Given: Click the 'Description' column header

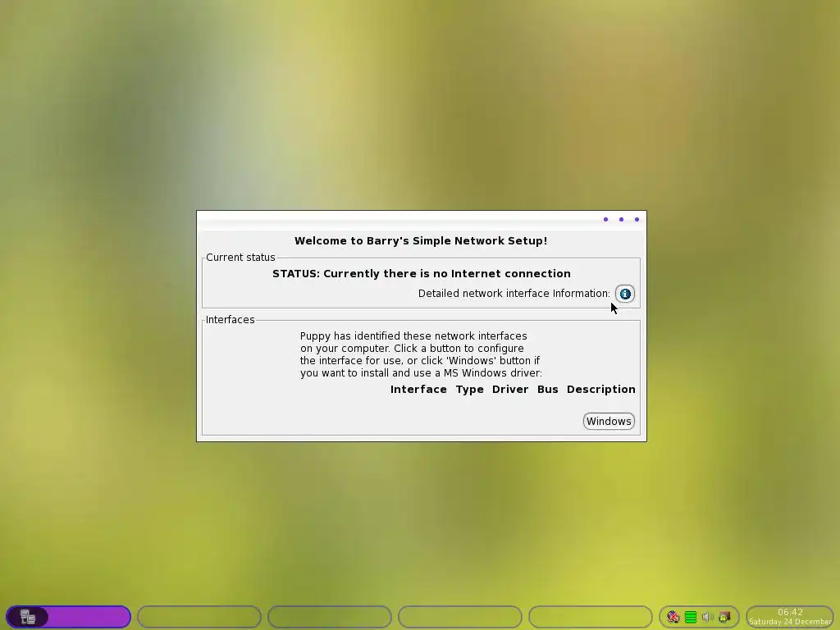Looking at the screenshot, I should tap(601, 390).
